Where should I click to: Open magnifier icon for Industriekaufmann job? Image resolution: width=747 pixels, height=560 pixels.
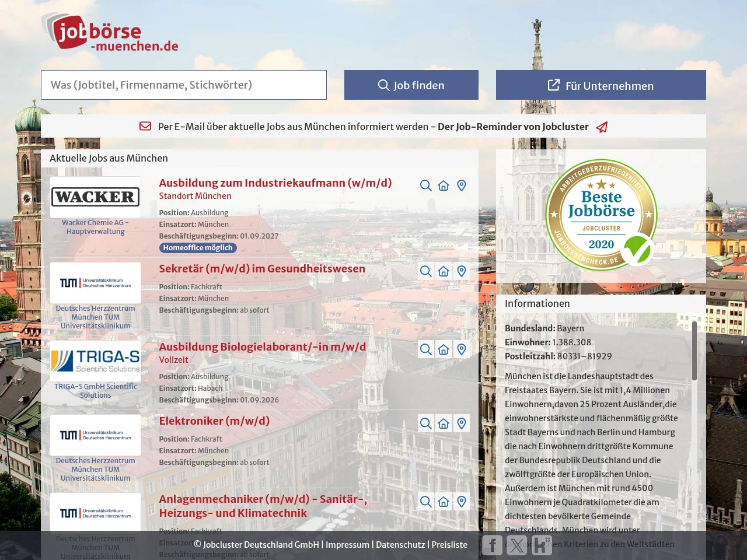tap(426, 185)
